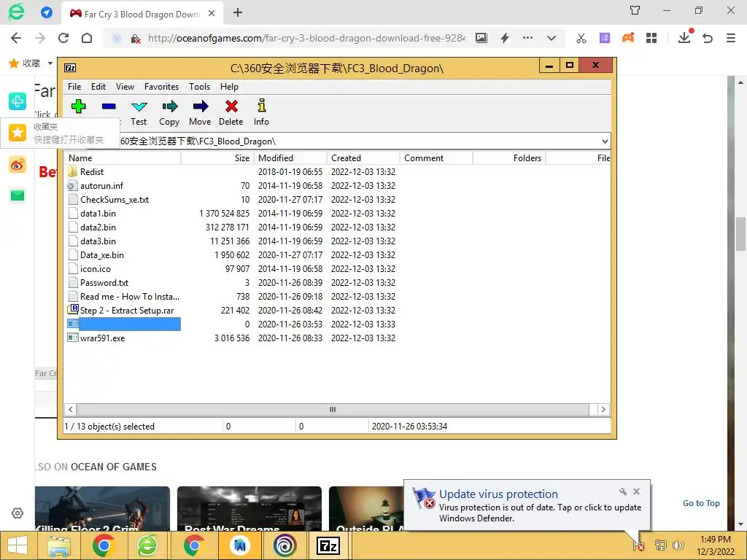The height and width of the screenshot is (560, 747).
Task: Open browser downloads icon
Action: point(684,37)
